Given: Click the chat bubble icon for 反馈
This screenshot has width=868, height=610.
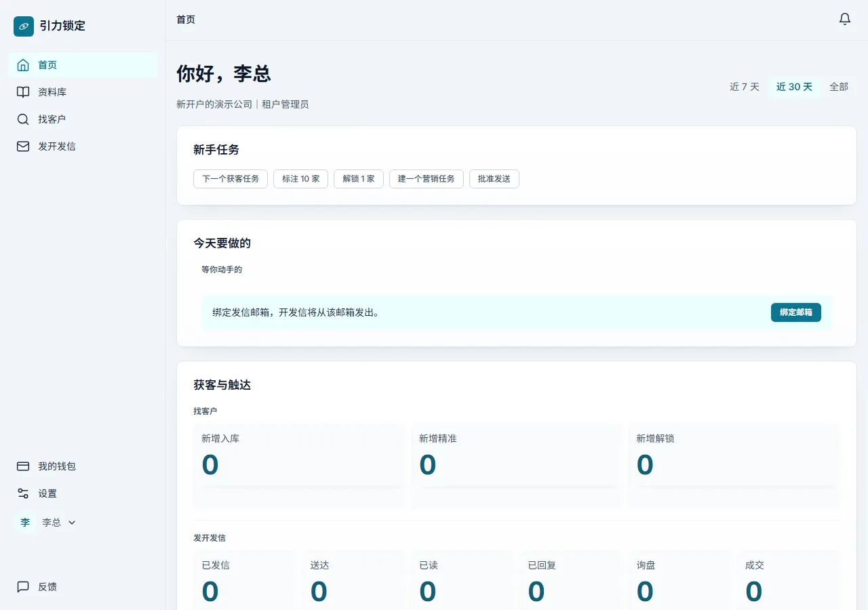Looking at the screenshot, I should [x=23, y=587].
